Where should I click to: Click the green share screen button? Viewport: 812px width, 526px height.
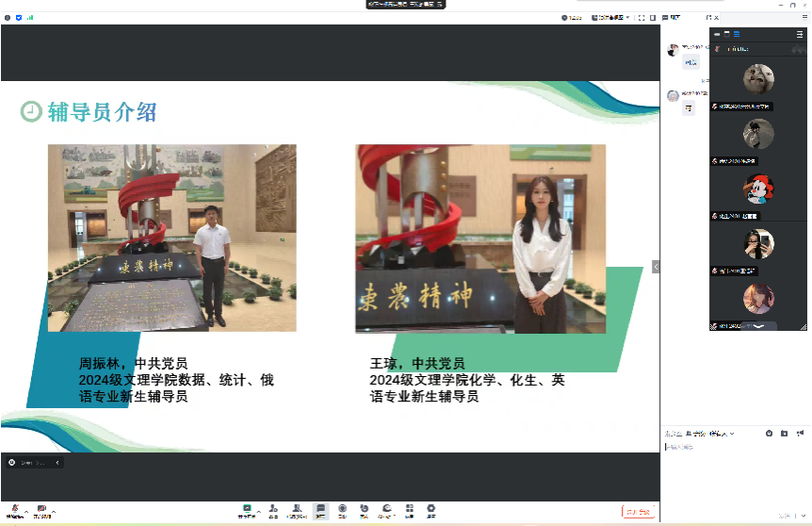[x=247, y=511]
